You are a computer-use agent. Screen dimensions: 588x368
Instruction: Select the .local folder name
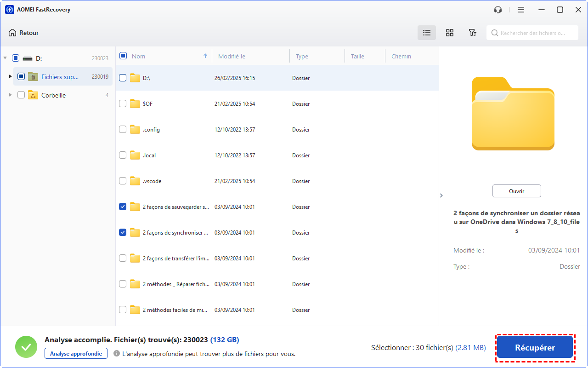coord(149,155)
